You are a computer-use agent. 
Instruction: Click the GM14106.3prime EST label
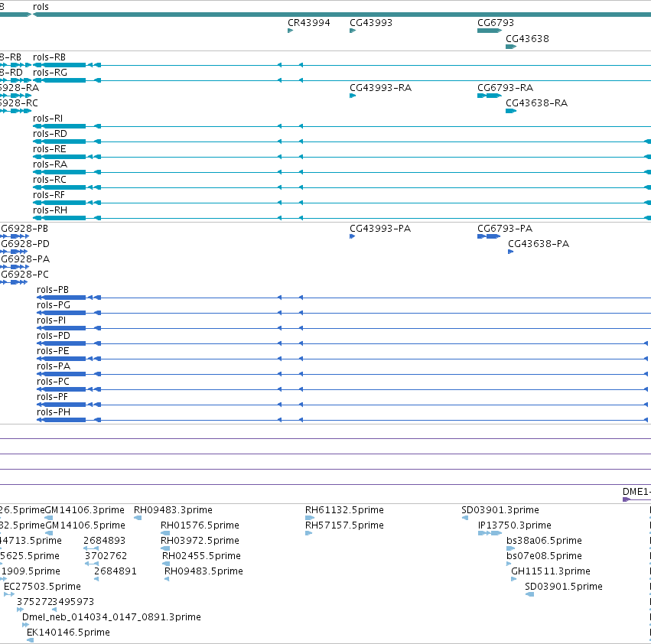pyautogui.click(x=85, y=510)
